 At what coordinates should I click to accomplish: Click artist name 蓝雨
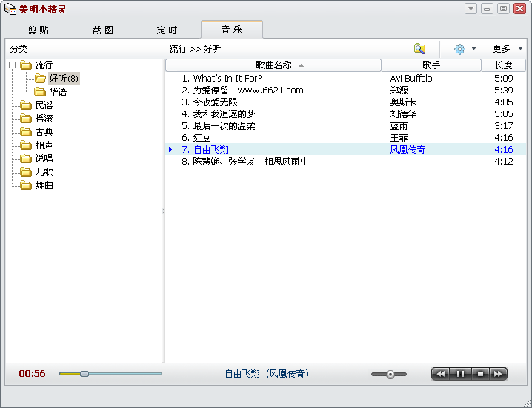point(399,126)
